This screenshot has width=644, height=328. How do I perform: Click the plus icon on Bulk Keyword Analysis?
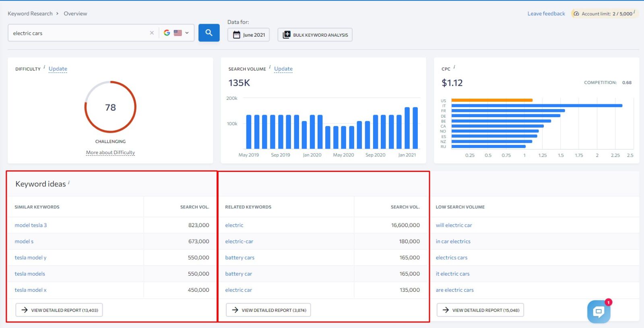click(x=287, y=35)
